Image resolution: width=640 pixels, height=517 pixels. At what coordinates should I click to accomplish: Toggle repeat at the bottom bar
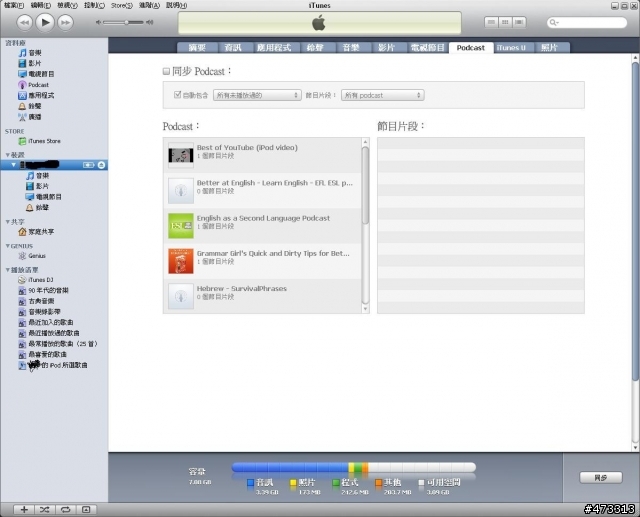pyautogui.click(x=65, y=509)
